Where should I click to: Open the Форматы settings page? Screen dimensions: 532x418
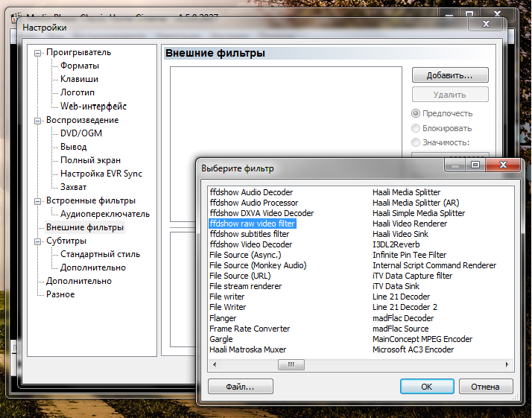pos(79,66)
